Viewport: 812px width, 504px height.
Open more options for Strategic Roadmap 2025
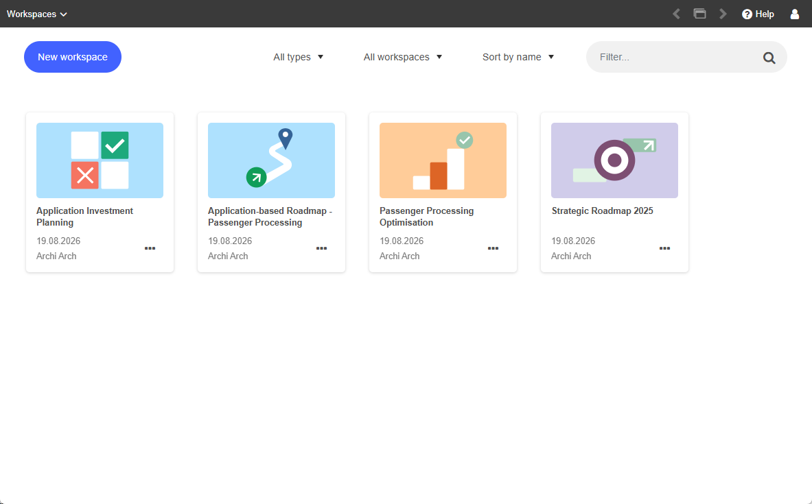(665, 248)
